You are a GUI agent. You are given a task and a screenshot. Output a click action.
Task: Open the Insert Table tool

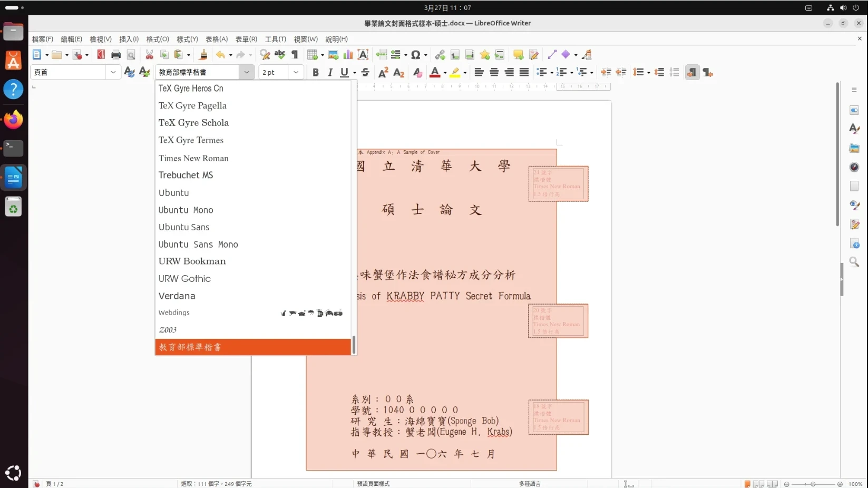coord(313,55)
